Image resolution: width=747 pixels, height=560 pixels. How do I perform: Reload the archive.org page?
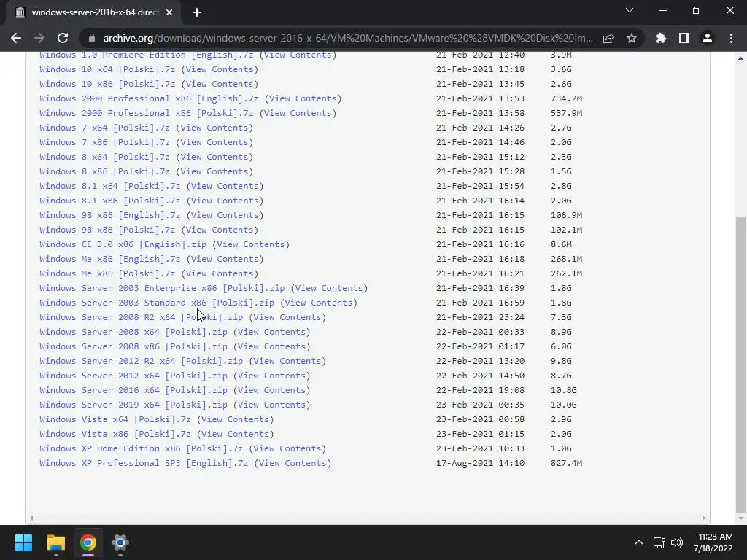click(x=63, y=38)
